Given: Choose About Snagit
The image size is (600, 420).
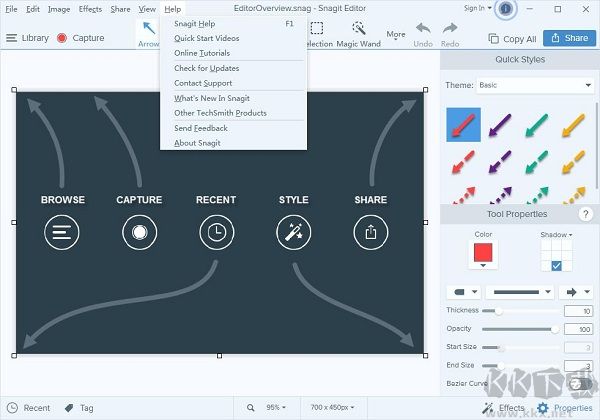Looking at the screenshot, I should 233,143.
